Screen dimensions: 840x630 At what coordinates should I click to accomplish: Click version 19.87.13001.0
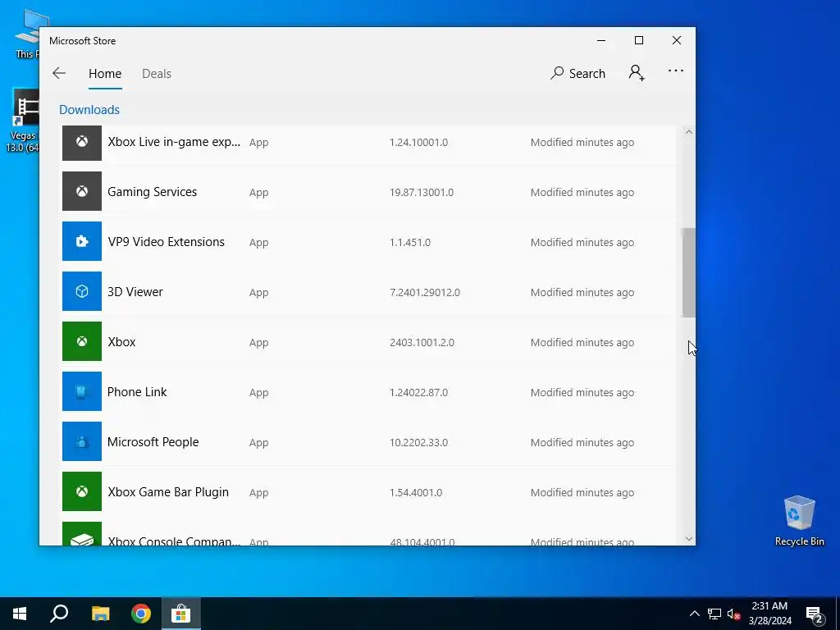pos(422,192)
